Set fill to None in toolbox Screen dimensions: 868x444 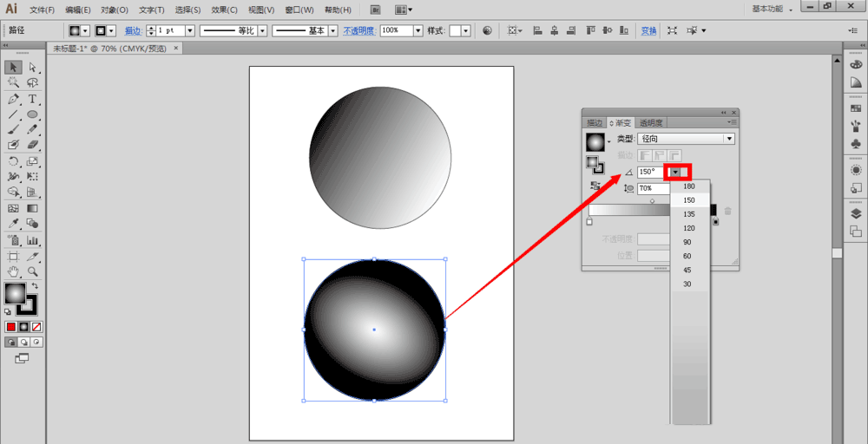click(x=36, y=327)
